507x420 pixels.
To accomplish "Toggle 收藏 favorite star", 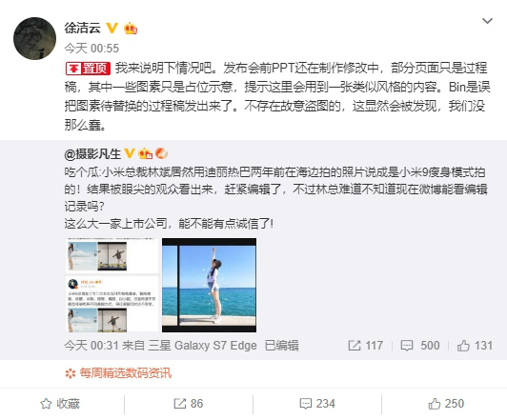I will [x=60, y=404].
